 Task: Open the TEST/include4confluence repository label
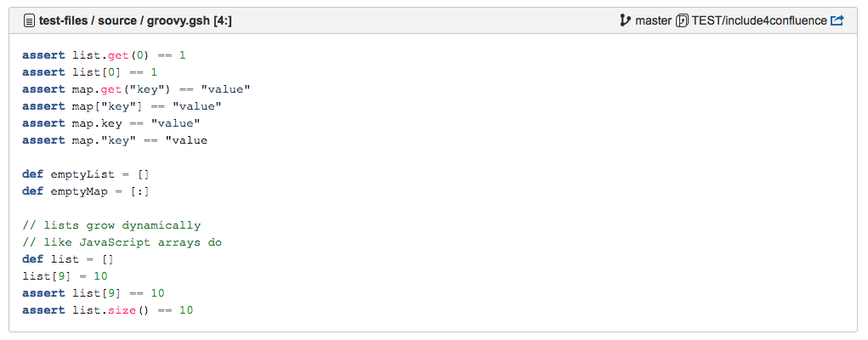[x=758, y=20]
